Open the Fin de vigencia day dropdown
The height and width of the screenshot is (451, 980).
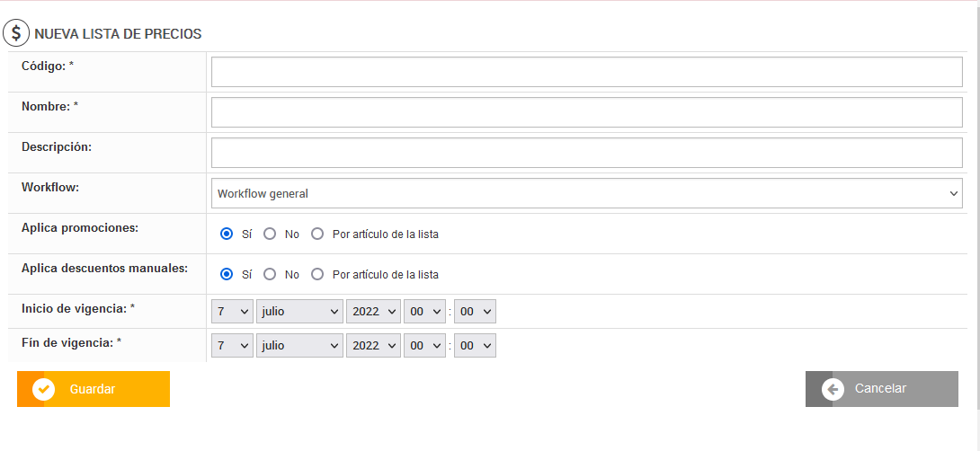[232, 346]
